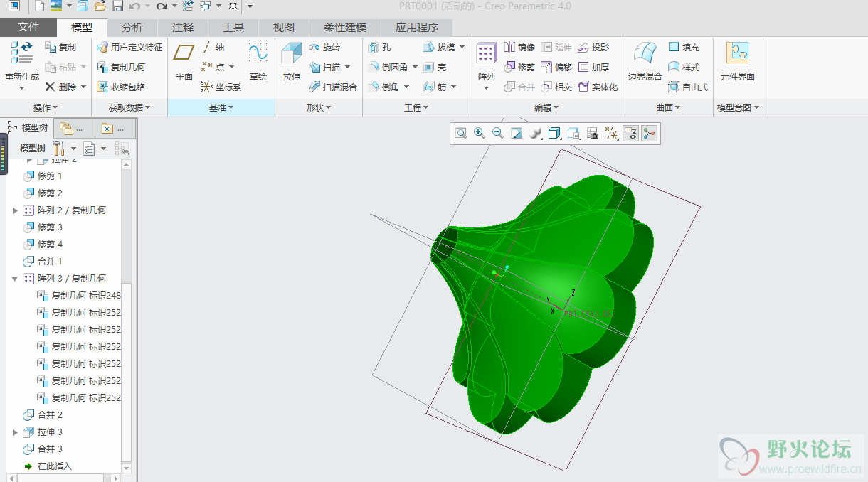Image resolution: width=868 pixels, height=482 pixels.
Task: Click the 复制 (Copy) button
Action: coord(60,47)
